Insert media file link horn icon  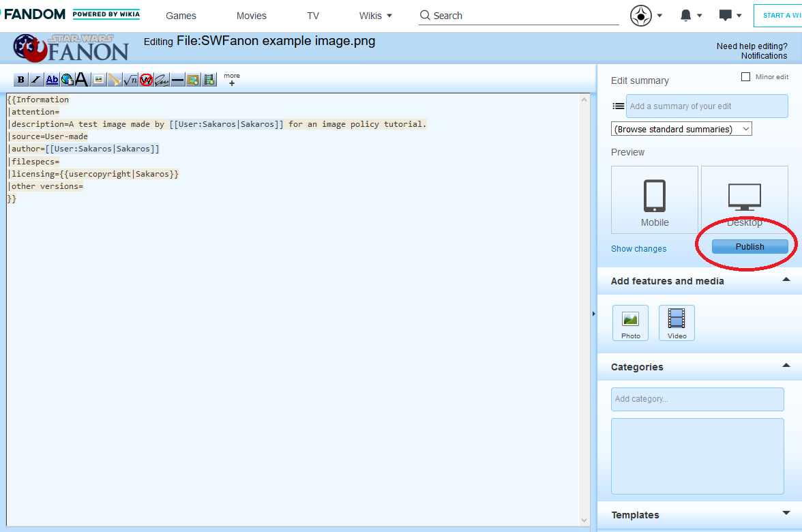tap(115, 79)
